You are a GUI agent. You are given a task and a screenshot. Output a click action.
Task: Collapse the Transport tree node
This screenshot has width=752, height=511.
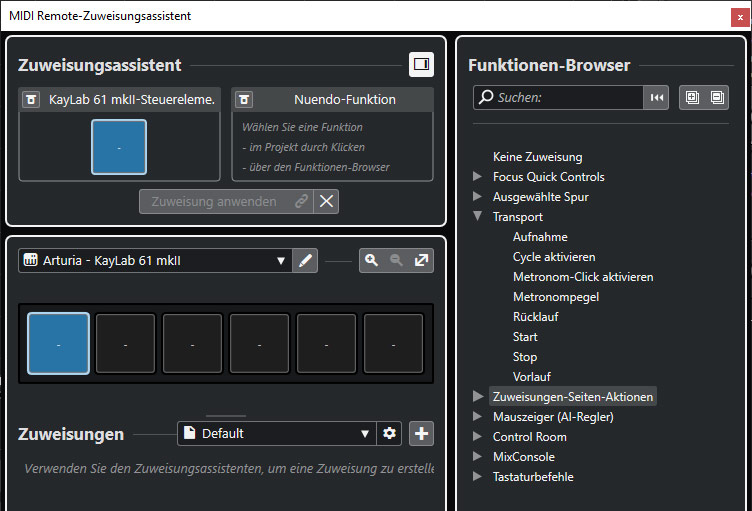[478, 217]
